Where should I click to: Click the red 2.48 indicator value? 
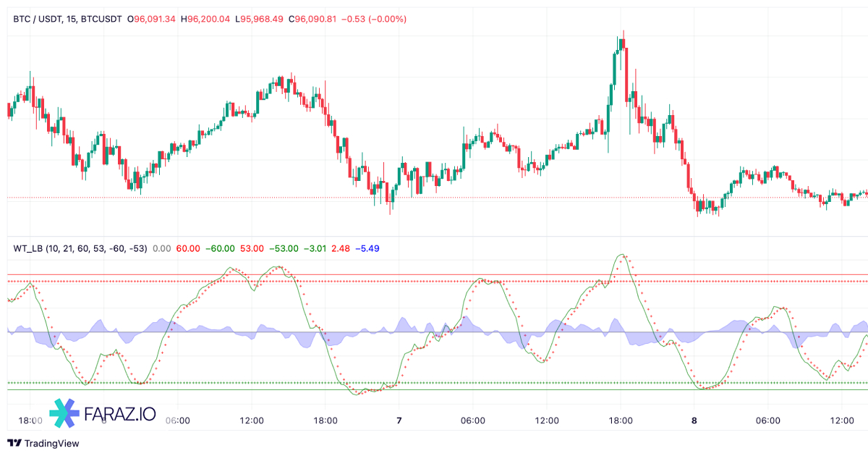click(x=341, y=248)
